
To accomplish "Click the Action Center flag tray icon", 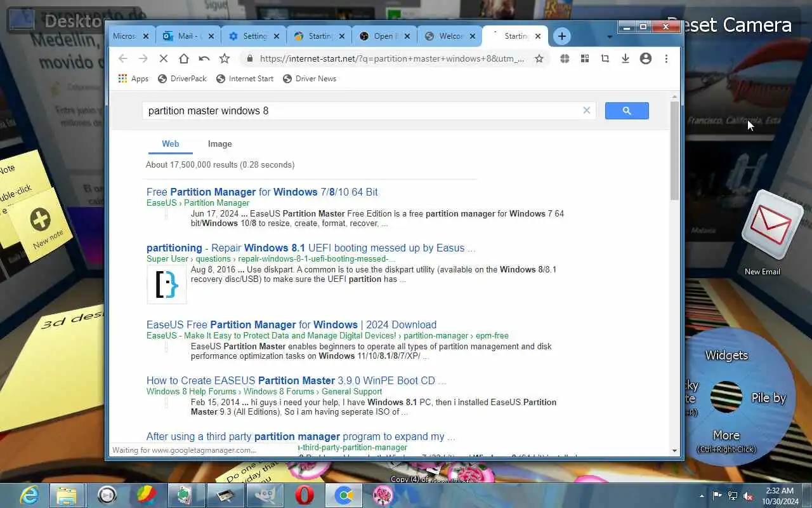I will pos(717,495).
